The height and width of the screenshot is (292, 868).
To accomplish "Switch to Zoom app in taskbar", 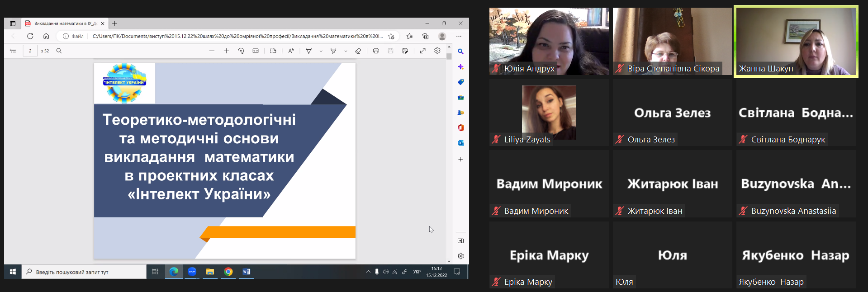I will (x=192, y=272).
